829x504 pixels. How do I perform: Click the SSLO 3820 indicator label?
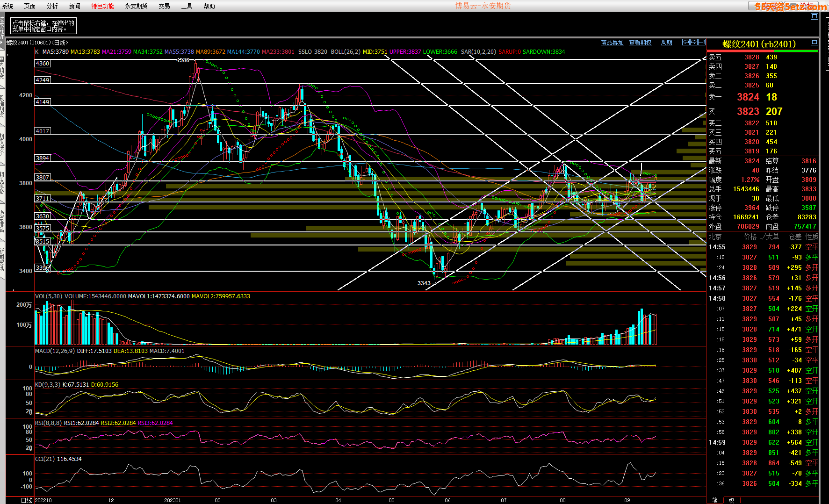coord(313,52)
